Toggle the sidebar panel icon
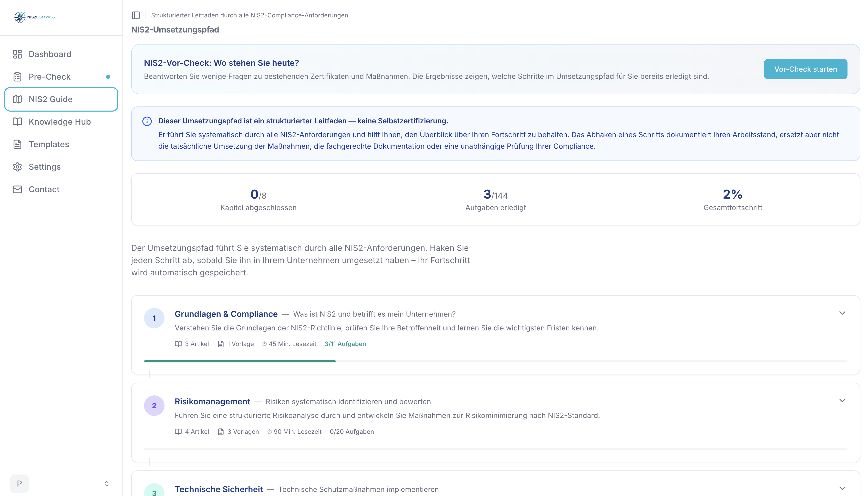Viewport: 868px width, 496px height. [x=136, y=15]
